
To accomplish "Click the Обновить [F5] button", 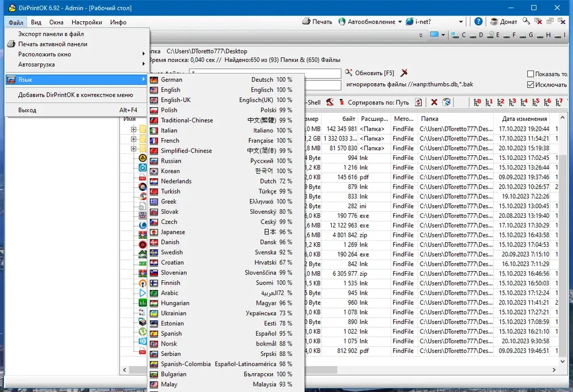I will coord(370,73).
